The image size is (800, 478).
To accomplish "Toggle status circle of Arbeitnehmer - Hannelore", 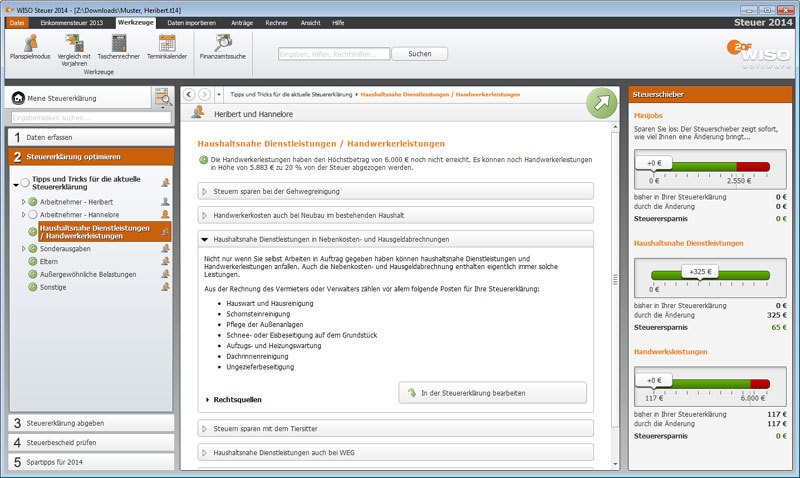I will coord(33,215).
